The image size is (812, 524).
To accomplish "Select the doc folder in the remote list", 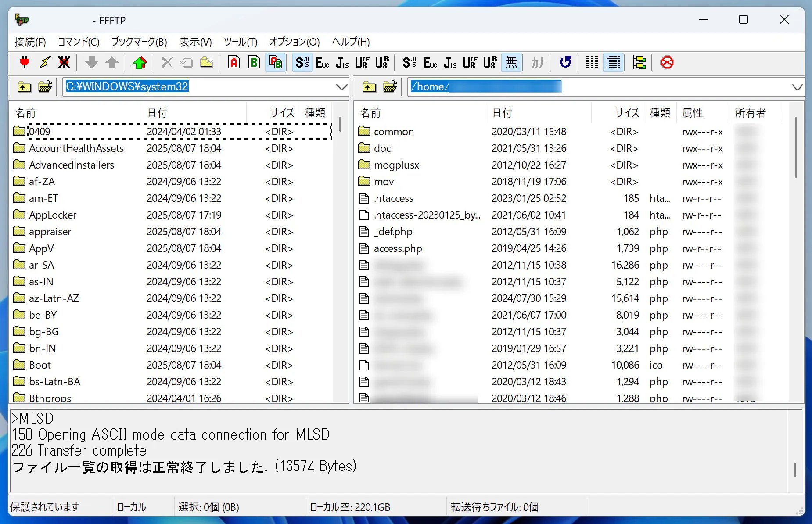I will 571,148.
